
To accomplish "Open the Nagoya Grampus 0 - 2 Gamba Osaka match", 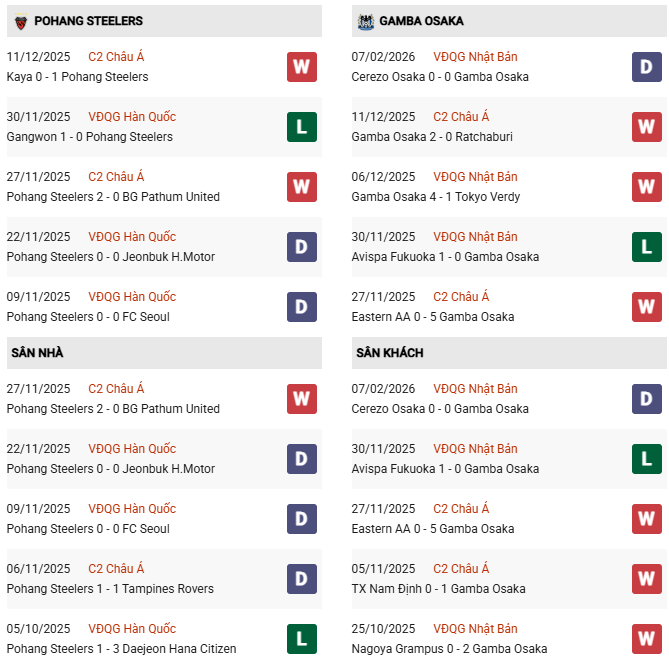I will [x=440, y=649].
